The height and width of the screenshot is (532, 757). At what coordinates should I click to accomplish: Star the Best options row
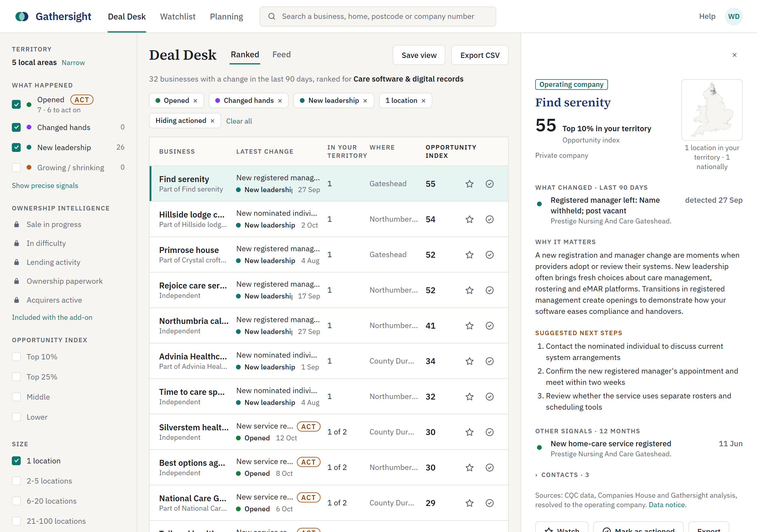[x=470, y=467]
